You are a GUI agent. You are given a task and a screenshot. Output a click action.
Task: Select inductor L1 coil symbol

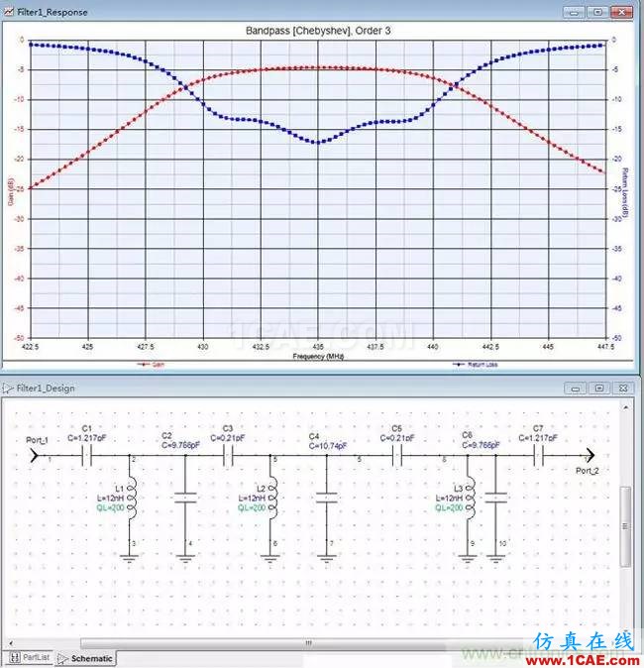(131, 498)
